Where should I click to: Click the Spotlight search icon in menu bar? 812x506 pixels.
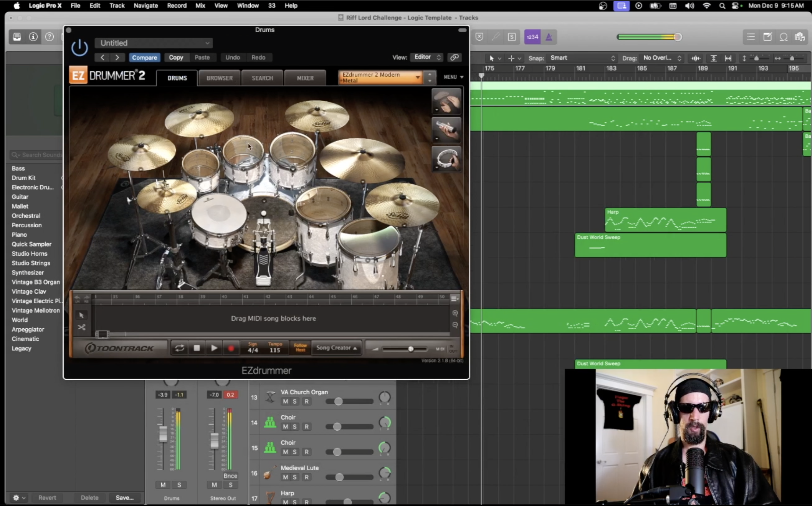tap(722, 6)
